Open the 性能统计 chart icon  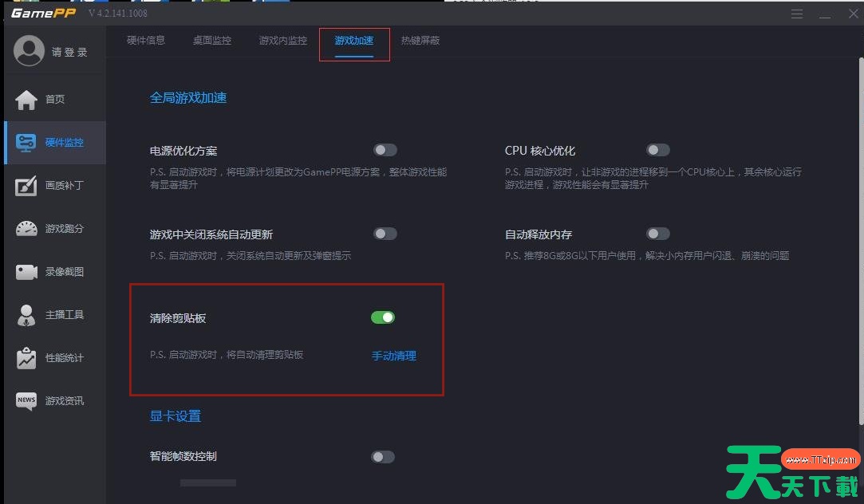[x=26, y=358]
